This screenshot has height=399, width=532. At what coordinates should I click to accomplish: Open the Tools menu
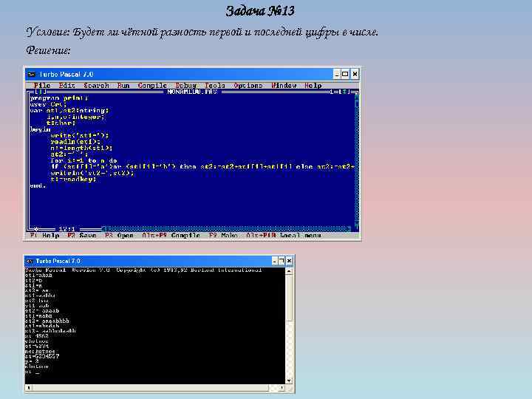point(215,86)
